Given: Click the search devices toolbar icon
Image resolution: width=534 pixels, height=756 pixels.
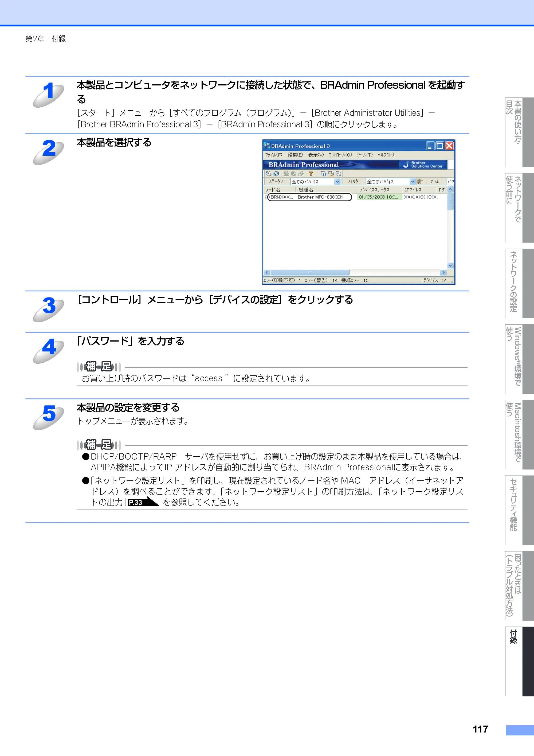Looking at the screenshot, I should click(x=269, y=174).
